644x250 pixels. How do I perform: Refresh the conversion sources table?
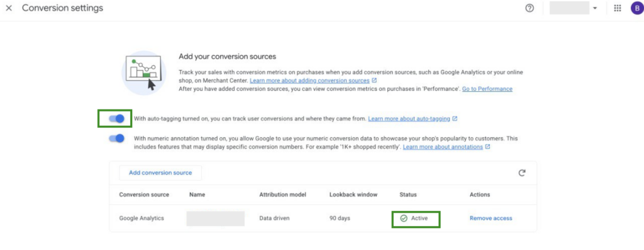coord(522,173)
